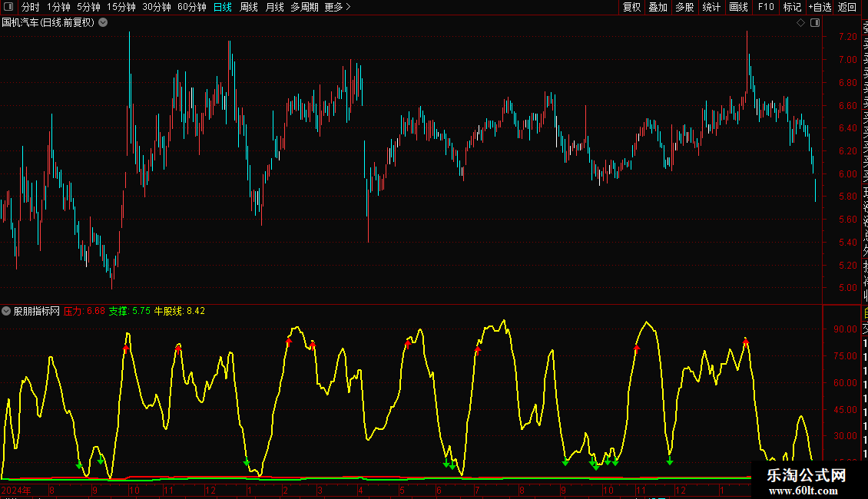Click the 统计 statistics button
This screenshot has width=868, height=499.
tap(711, 7)
